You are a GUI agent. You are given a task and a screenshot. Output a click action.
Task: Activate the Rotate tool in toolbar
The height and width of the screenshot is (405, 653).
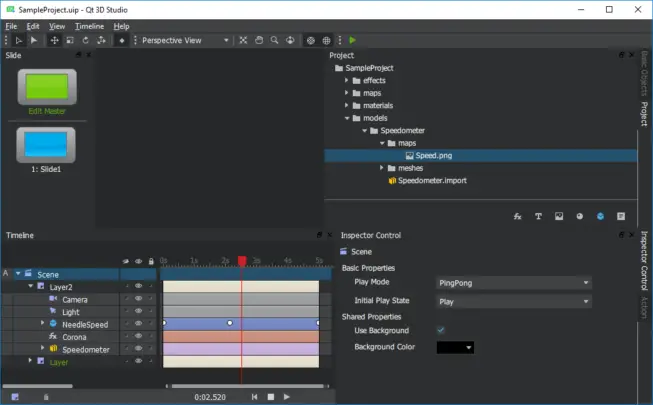(85, 40)
